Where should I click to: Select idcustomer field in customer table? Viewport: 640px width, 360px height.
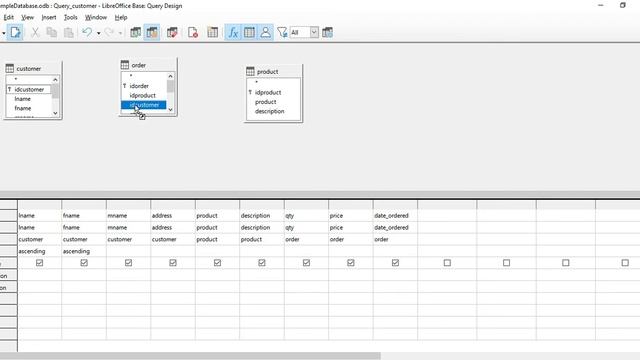29,89
